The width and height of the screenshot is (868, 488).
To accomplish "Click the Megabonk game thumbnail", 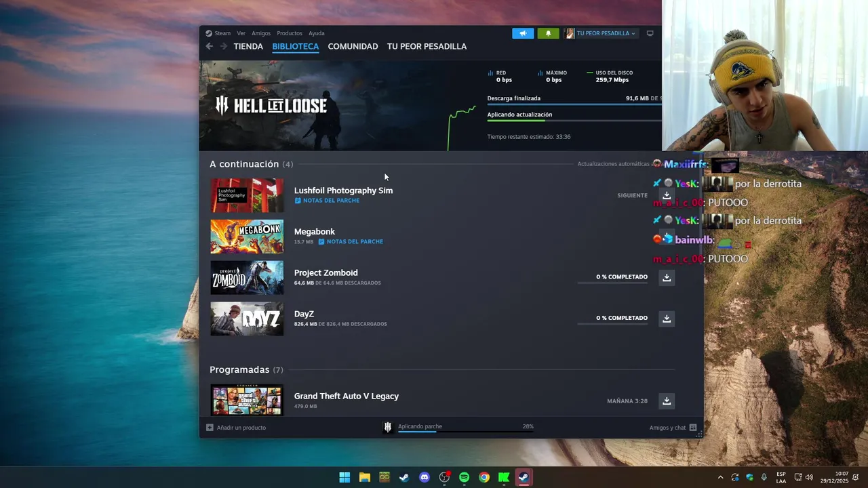I will 247,237.
